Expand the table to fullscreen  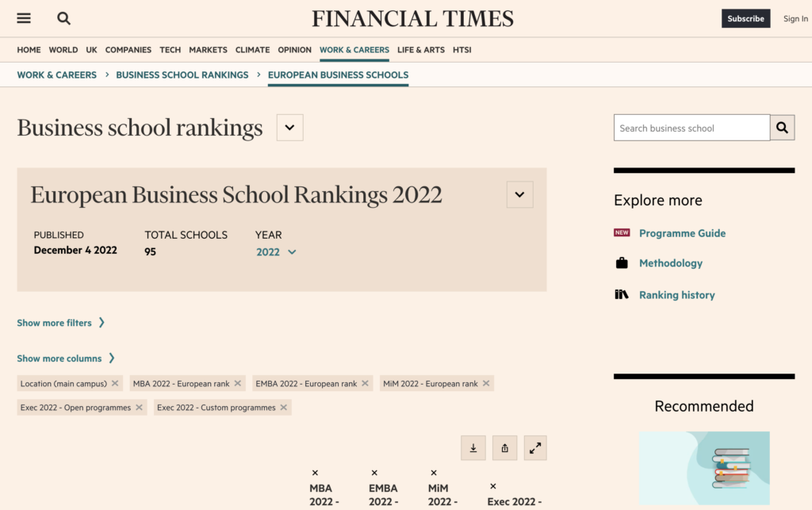coord(535,448)
